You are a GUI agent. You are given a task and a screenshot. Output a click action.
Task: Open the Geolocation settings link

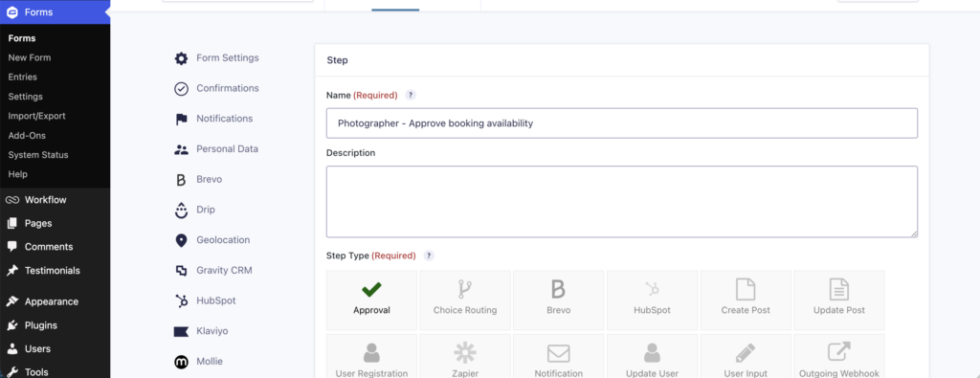click(x=223, y=240)
